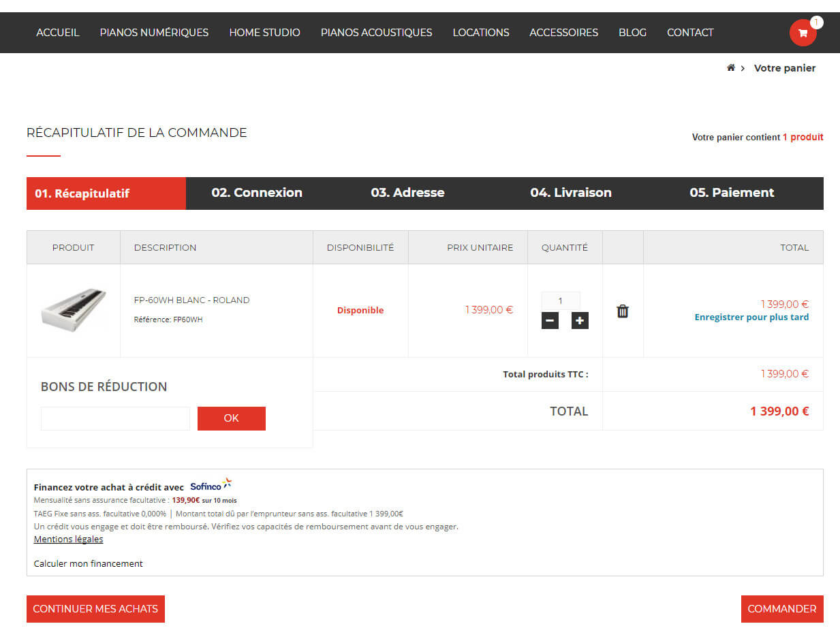Screen dimensions: 840x639
Task: Click the home breadcrumb icon
Action: [731, 68]
